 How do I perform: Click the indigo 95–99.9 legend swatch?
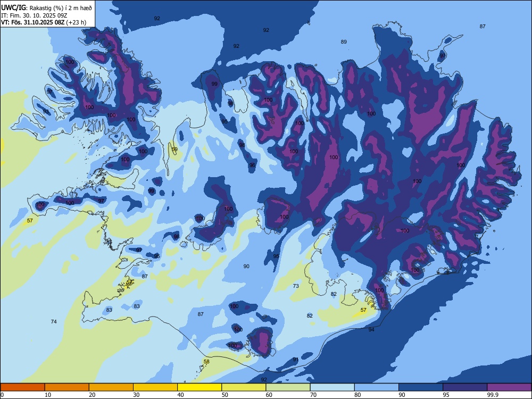pos(465,387)
